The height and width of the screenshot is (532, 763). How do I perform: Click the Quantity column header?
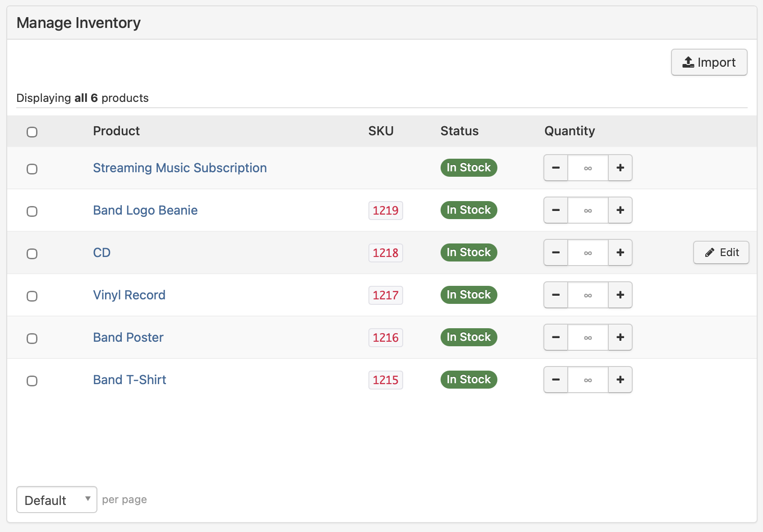tap(570, 131)
